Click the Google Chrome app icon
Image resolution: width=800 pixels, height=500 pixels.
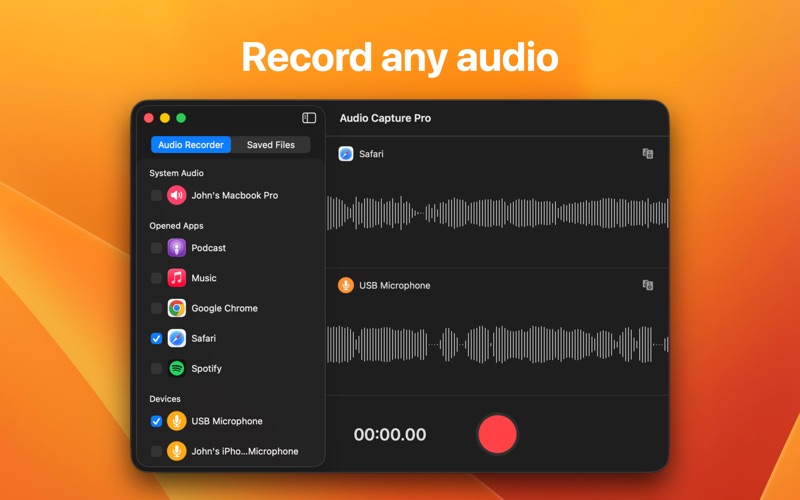coord(177,308)
